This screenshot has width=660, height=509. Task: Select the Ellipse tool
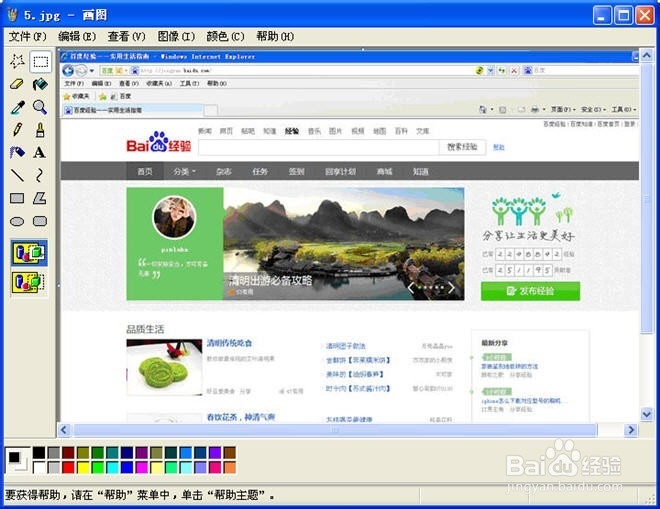pyautogui.click(x=17, y=221)
